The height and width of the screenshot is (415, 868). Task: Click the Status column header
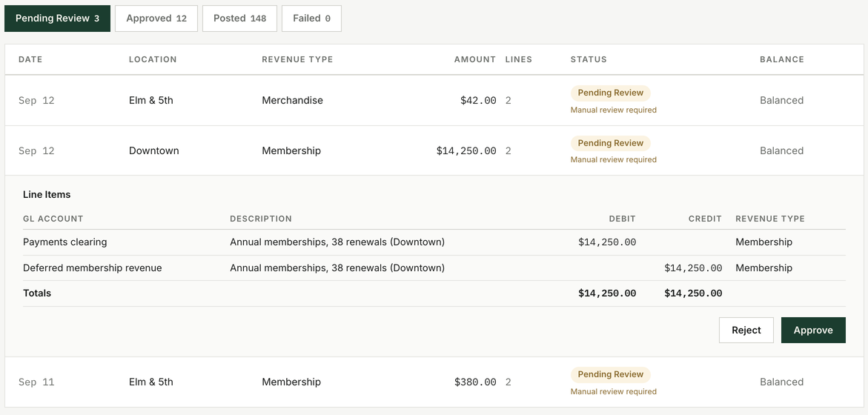click(589, 59)
